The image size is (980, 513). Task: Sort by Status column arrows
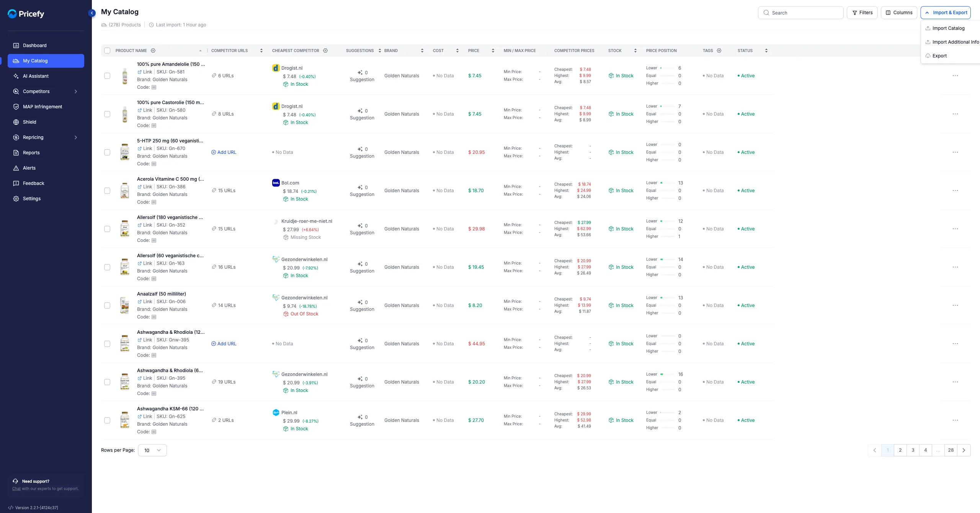point(766,51)
